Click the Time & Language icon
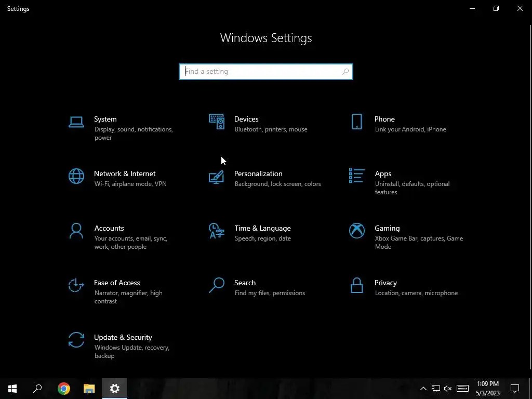 click(217, 231)
